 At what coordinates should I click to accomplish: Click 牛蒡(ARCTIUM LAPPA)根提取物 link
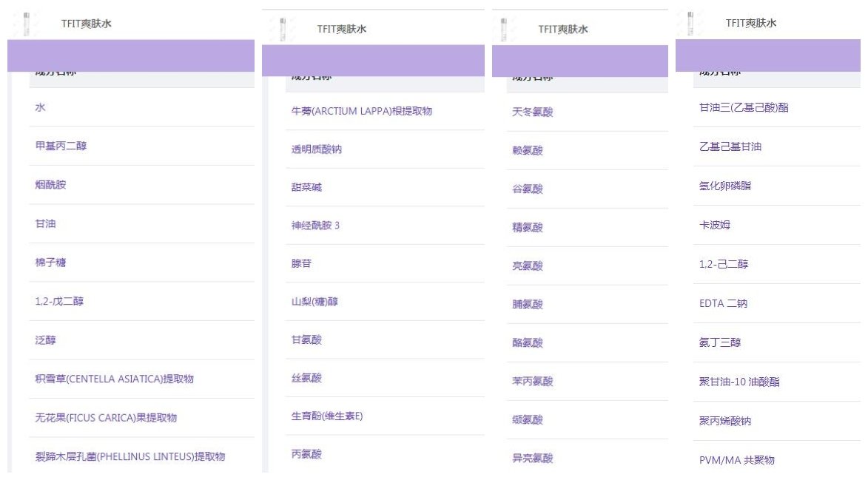tap(361, 111)
